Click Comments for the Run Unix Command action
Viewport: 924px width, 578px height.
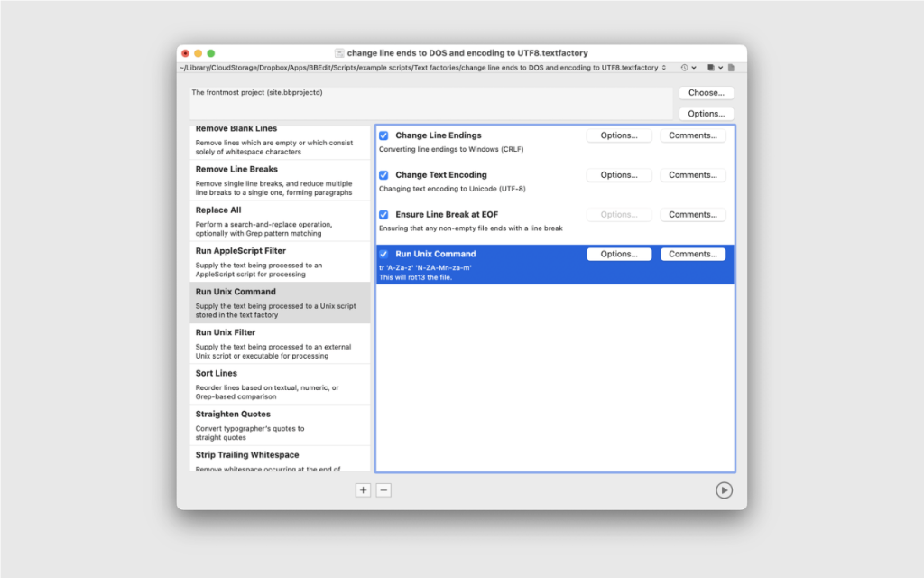(x=693, y=254)
